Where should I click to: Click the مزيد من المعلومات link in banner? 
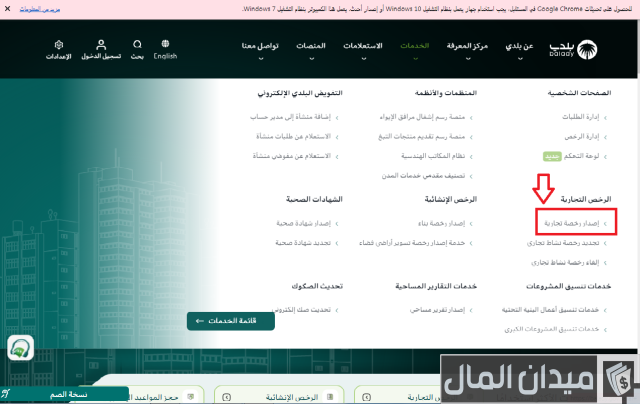[21, 8]
